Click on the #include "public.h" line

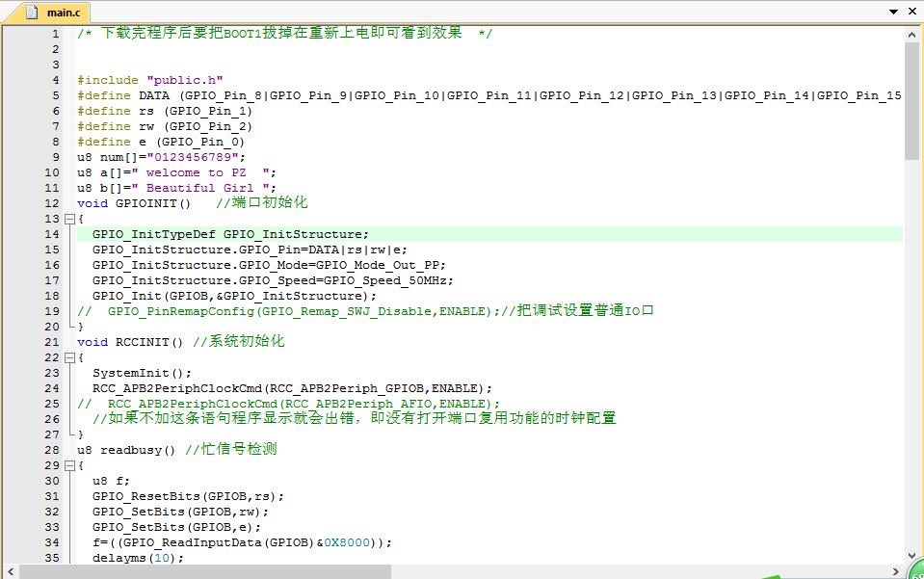point(149,80)
